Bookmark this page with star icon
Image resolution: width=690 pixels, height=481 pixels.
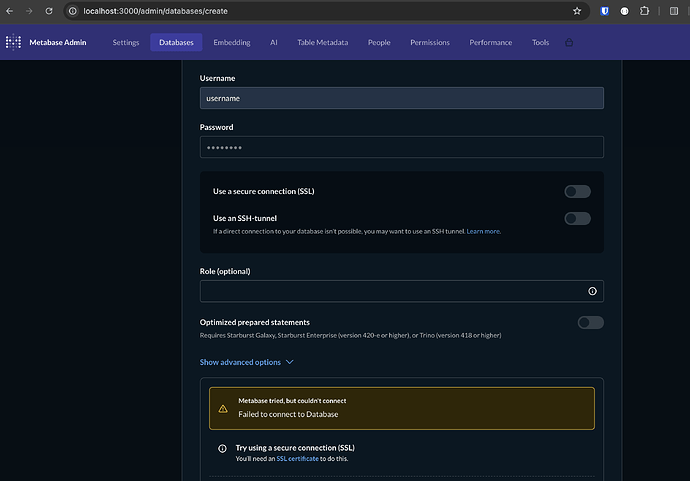pos(577,11)
